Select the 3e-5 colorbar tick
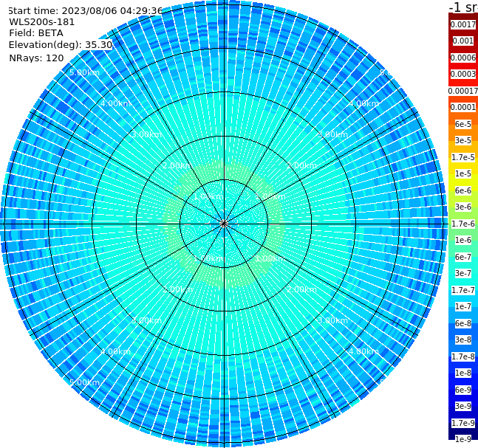 pyautogui.click(x=463, y=140)
